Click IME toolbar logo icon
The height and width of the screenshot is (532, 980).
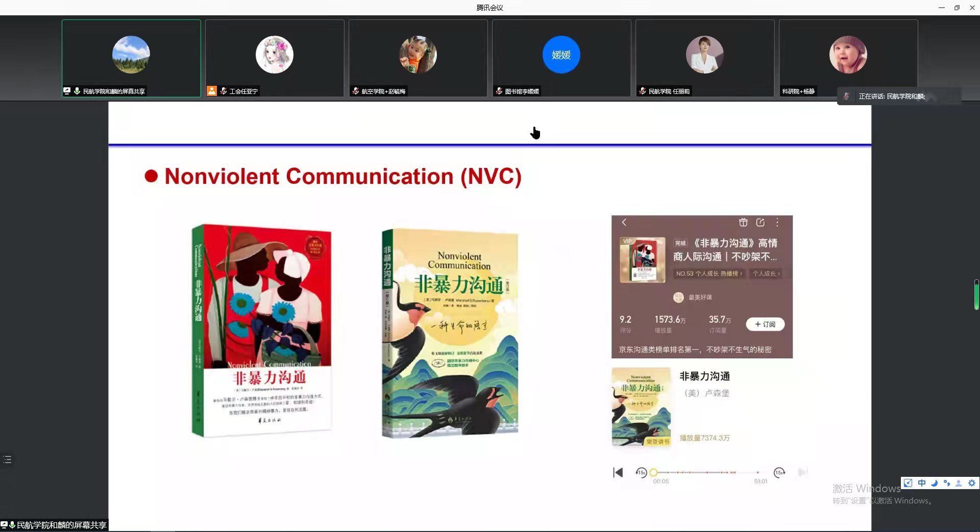(908, 482)
